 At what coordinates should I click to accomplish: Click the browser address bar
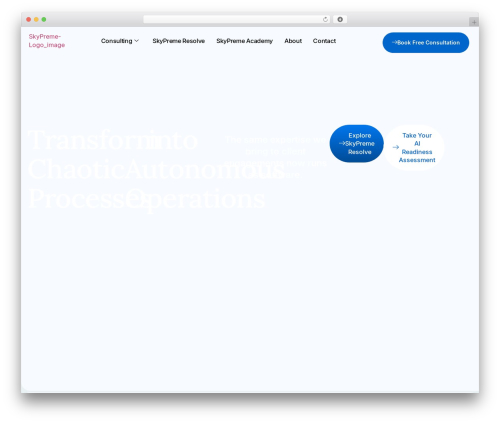tap(236, 20)
